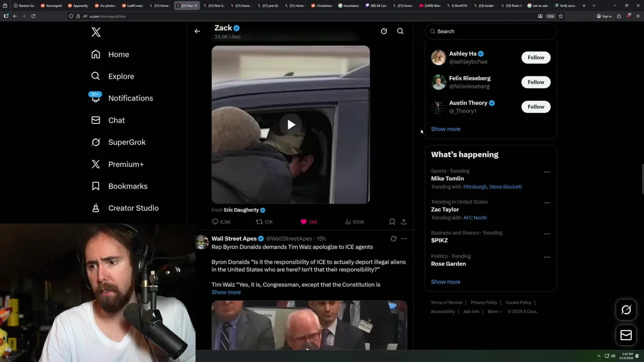View analytics showing 815K views

coord(355,222)
